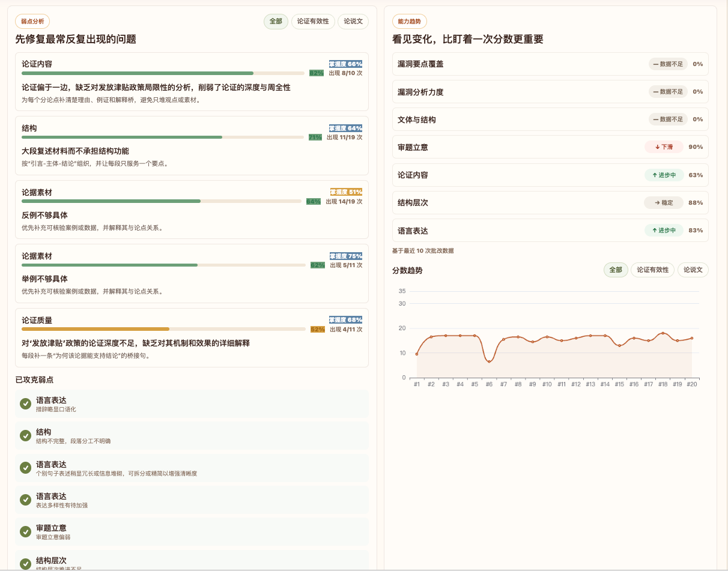Viewport: 728px width, 571px height.
Task: Click the #1 data point on score chart
Action: pyautogui.click(x=416, y=354)
